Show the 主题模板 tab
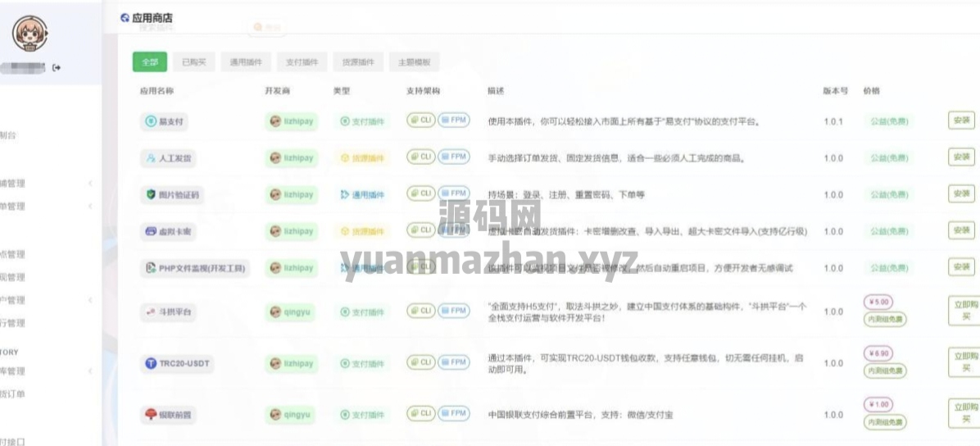The width and height of the screenshot is (980, 446). [x=414, y=62]
